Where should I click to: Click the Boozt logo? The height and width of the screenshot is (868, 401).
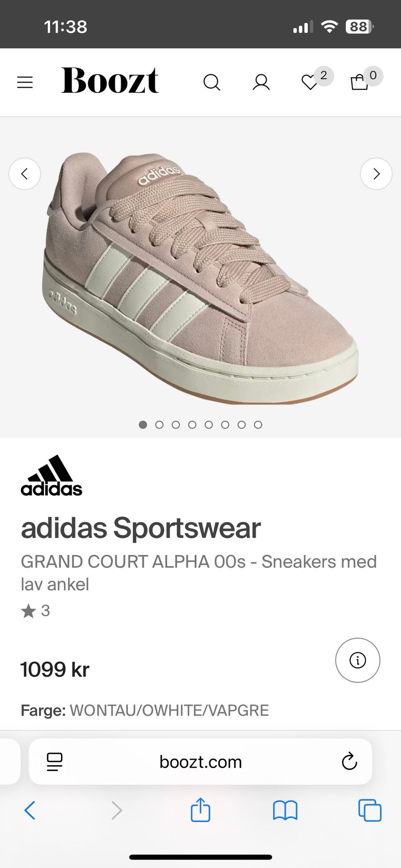coord(110,80)
